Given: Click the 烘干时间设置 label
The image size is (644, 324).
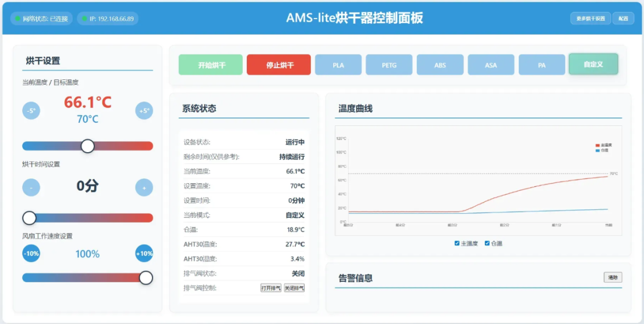Looking at the screenshot, I should click(x=41, y=164).
